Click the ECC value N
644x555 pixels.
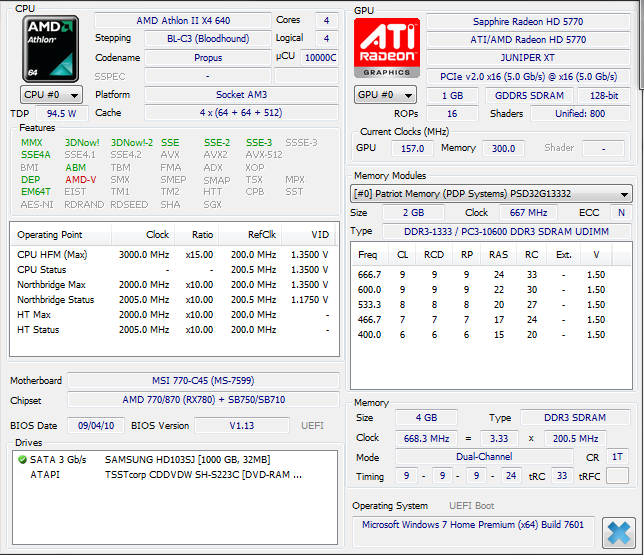click(x=621, y=212)
